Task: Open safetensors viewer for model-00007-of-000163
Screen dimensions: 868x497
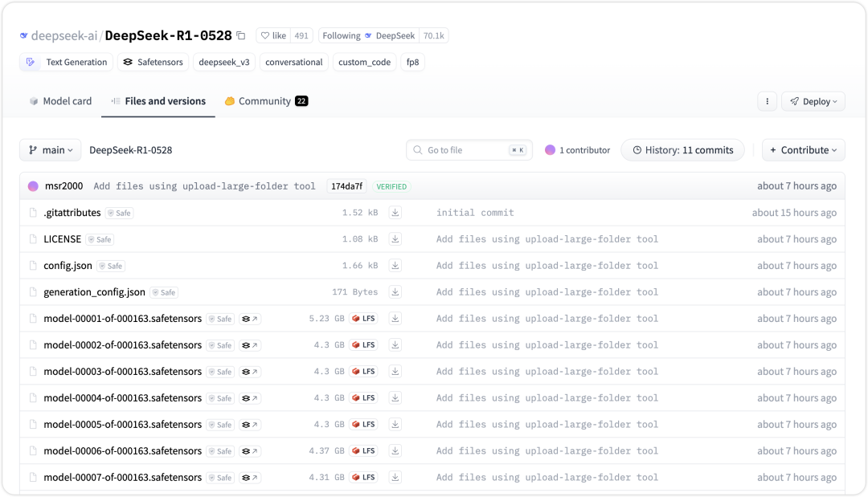Action: 250,479
